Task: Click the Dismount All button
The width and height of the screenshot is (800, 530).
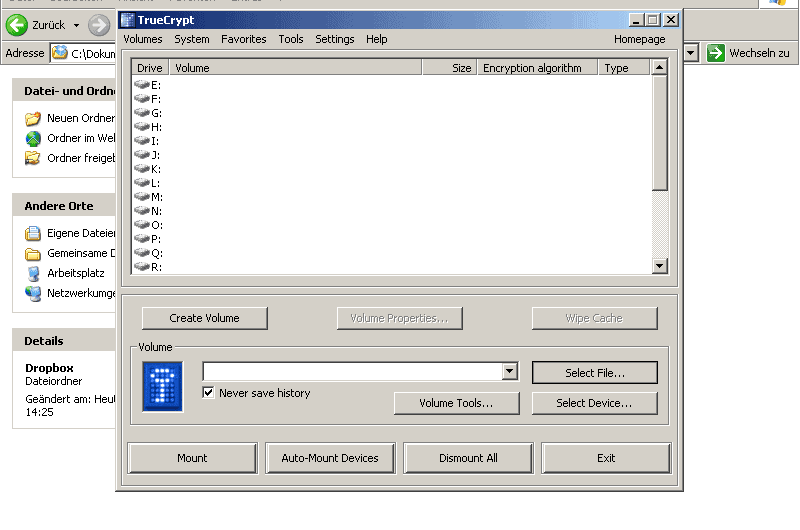Action: [x=468, y=458]
